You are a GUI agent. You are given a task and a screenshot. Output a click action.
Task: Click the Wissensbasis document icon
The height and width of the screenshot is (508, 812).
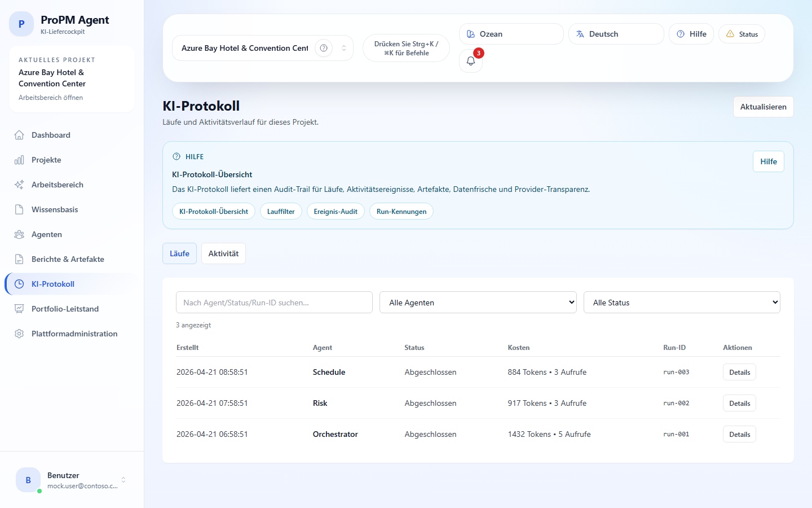point(19,209)
